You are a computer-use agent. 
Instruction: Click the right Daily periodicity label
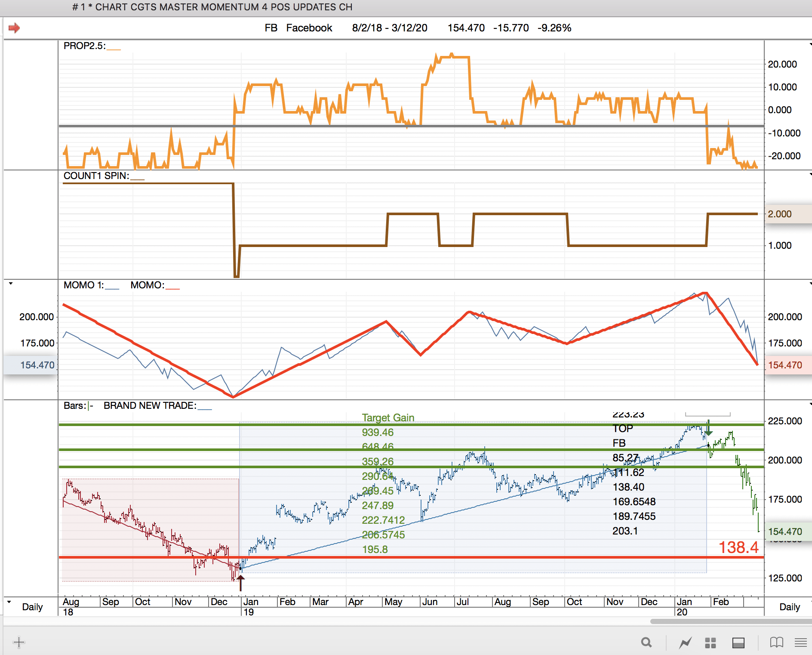pyautogui.click(x=789, y=607)
